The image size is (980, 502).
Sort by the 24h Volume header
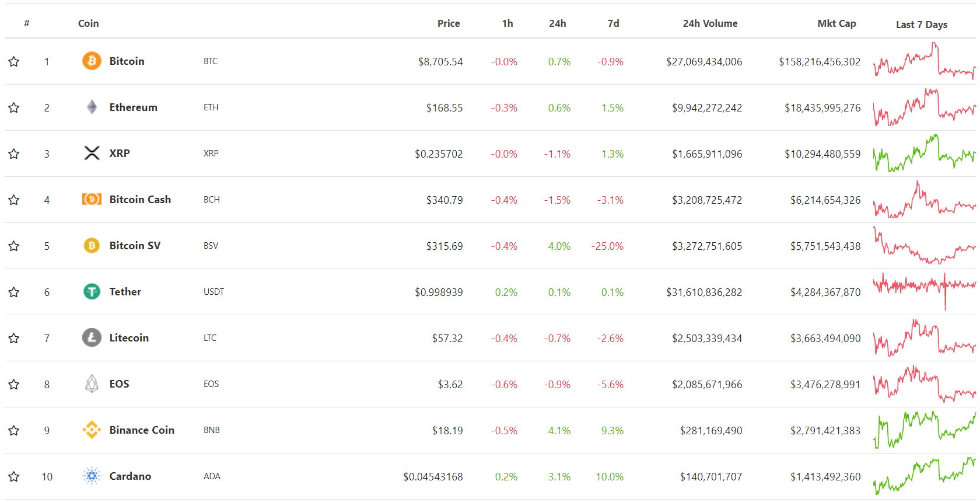pos(710,23)
